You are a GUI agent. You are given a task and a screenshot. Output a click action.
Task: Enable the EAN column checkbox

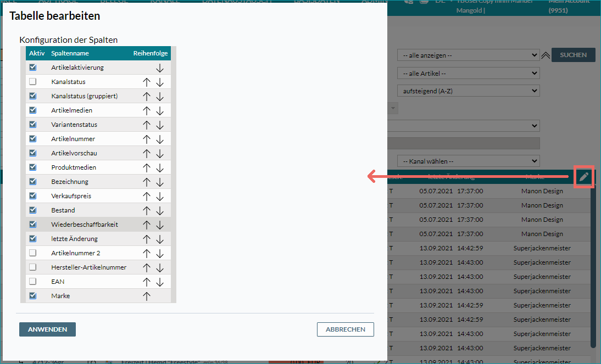[33, 281]
